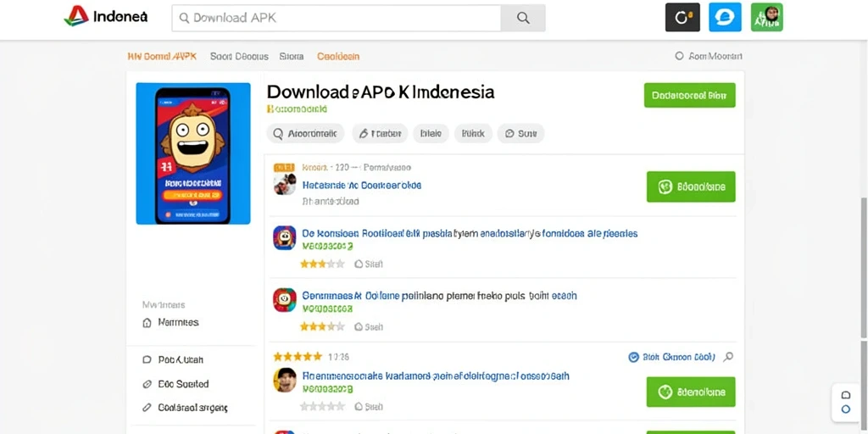868x434 pixels.
Task: Click the Aicoordnaik pill with search icon
Action: click(x=305, y=133)
